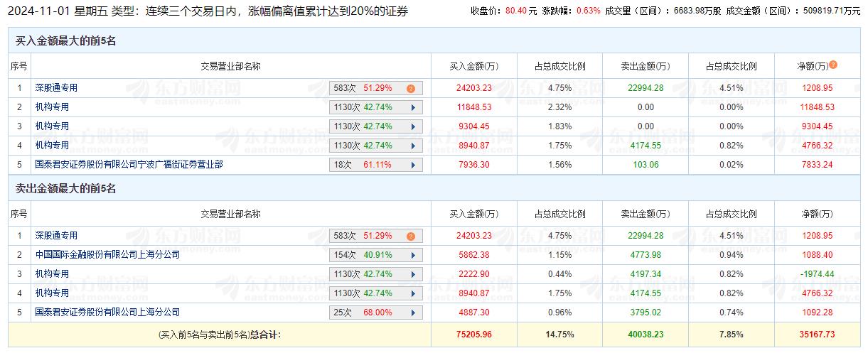Click question mark icon in buy-side 深股通专用 row
Screen dimensions: 868x353
410,89
